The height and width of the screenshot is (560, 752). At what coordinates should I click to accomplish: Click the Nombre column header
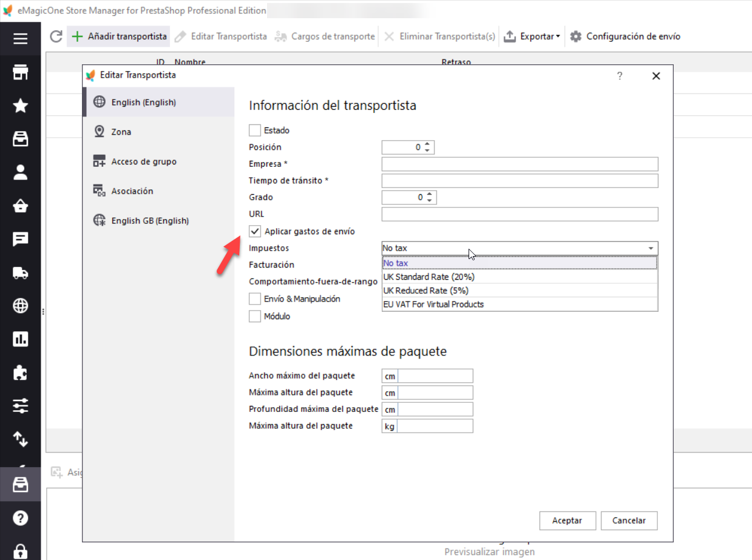click(x=190, y=62)
